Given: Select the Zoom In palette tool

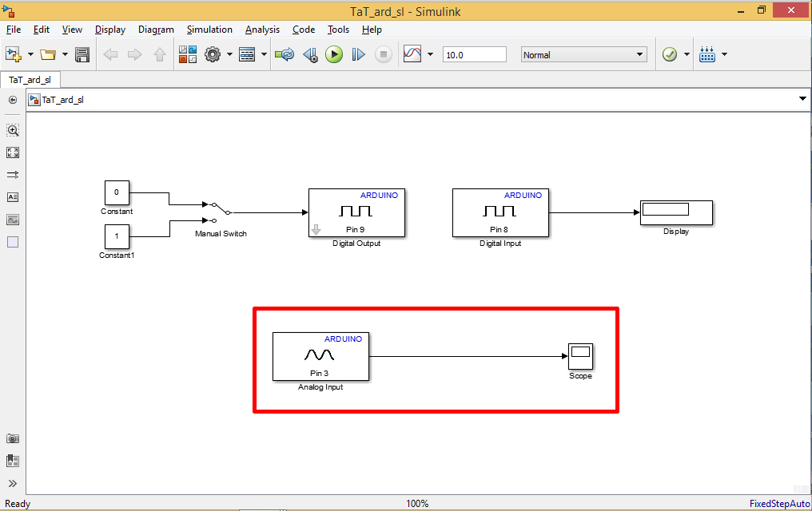Looking at the screenshot, I should 13,130.
